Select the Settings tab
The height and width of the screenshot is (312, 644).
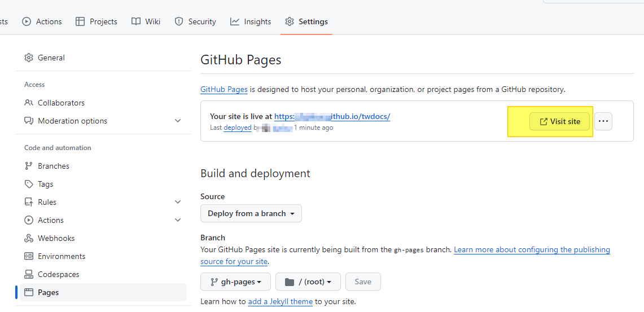point(306,21)
